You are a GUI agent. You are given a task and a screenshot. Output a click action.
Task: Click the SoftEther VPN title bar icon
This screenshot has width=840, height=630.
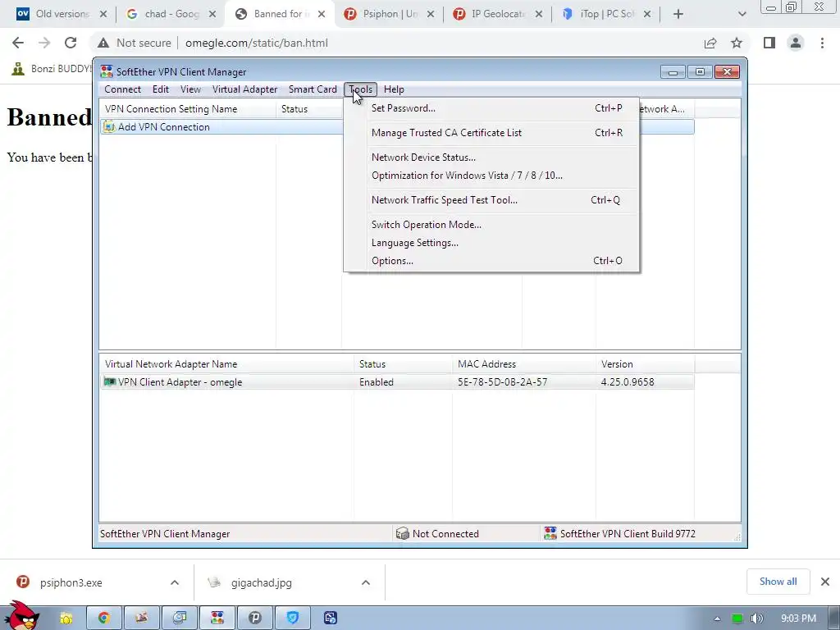click(107, 72)
